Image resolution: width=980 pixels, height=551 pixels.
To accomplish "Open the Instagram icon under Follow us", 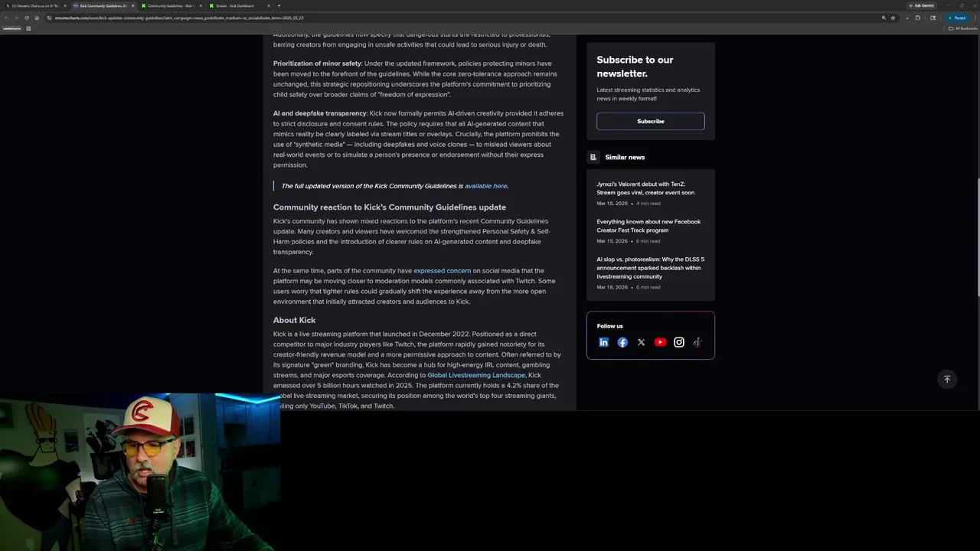I will pyautogui.click(x=679, y=342).
